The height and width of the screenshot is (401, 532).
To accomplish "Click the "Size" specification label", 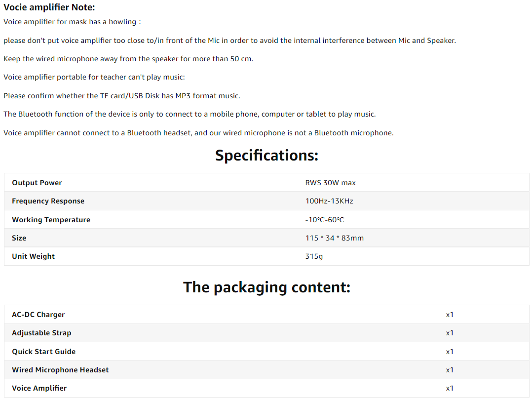I will coord(19,238).
